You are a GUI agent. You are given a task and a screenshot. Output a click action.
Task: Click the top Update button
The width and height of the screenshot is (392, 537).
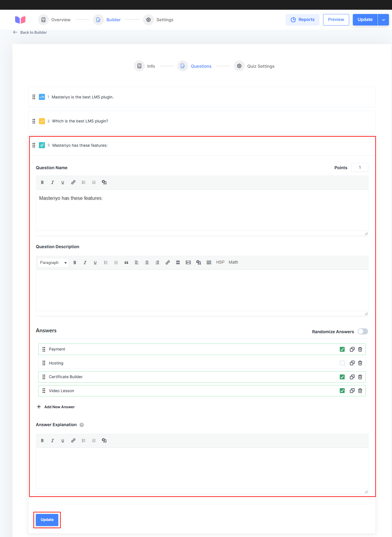point(365,20)
